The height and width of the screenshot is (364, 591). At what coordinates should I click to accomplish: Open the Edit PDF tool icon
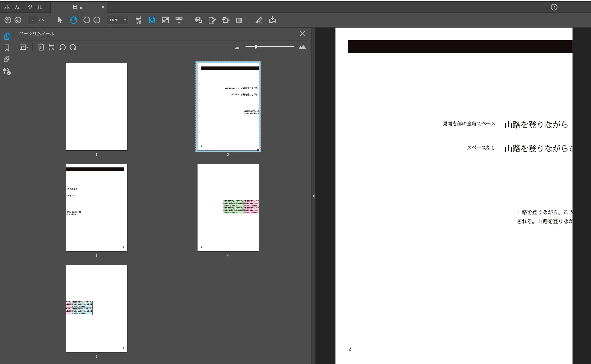tap(212, 20)
